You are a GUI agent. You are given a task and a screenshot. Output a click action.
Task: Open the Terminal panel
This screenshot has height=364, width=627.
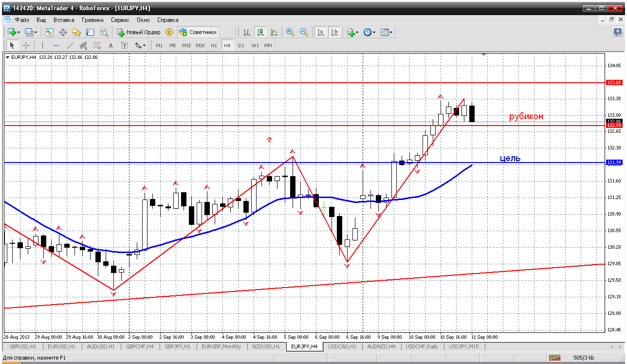pos(90,32)
